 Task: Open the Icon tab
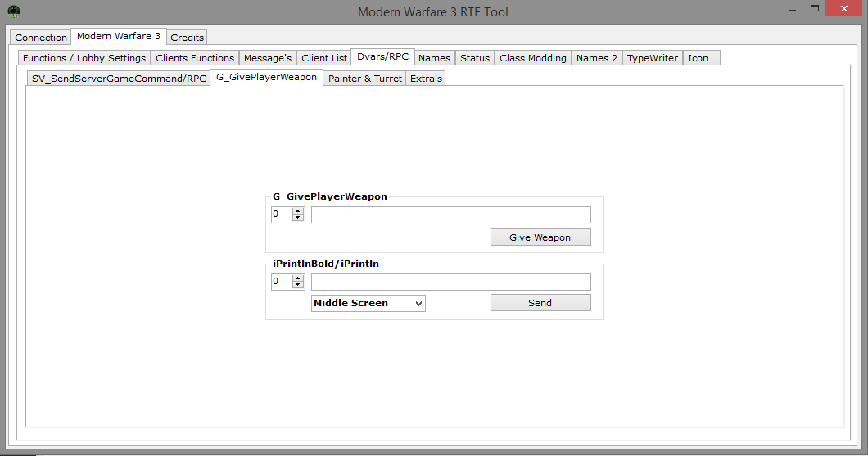click(698, 58)
